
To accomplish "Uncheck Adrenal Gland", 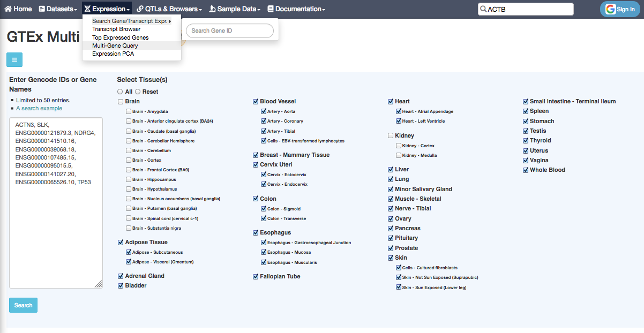I will point(121,276).
